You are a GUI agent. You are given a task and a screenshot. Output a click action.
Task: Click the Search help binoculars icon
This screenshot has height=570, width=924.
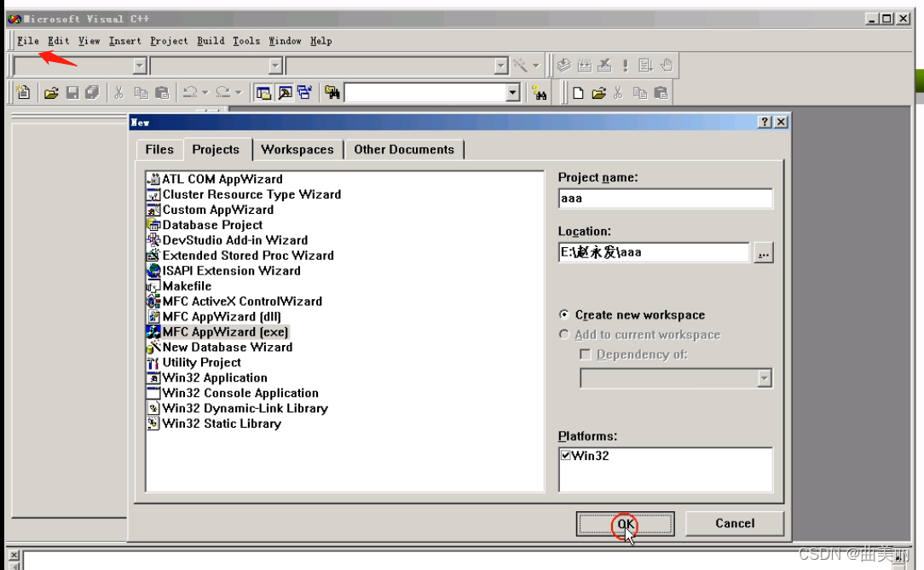point(540,93)
